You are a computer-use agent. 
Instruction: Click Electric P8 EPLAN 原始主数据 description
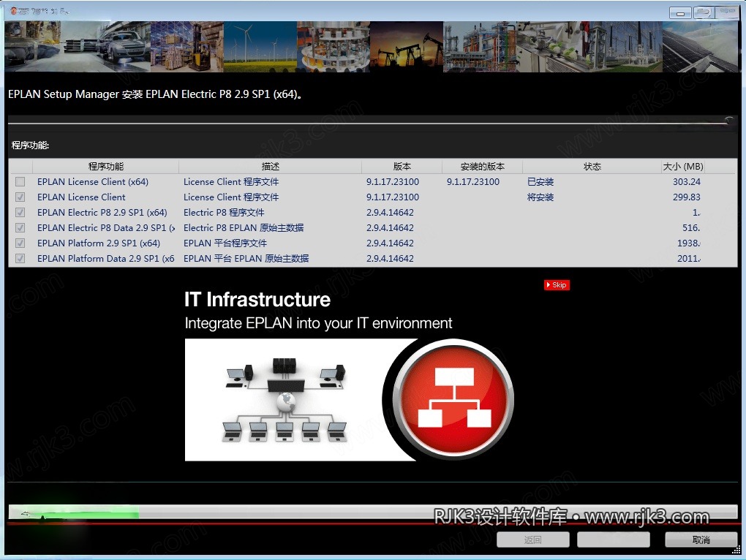click(243, 227)
